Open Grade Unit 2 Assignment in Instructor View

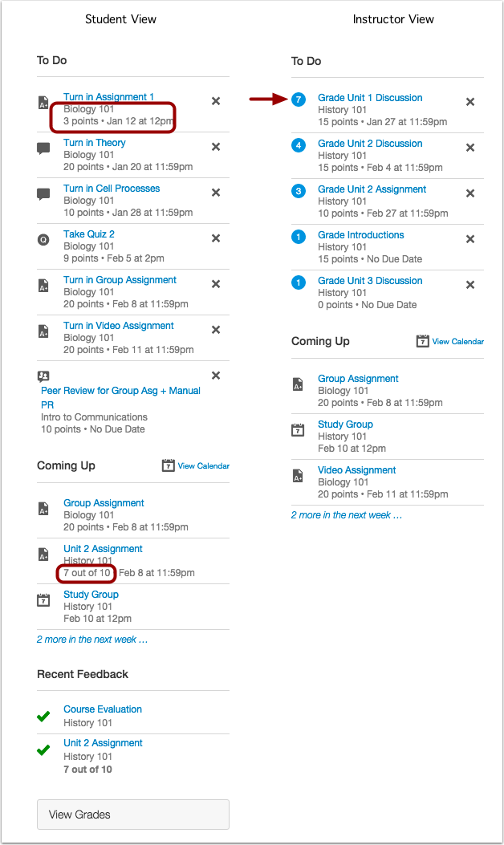pyautogui.click(x=369, y=189)
